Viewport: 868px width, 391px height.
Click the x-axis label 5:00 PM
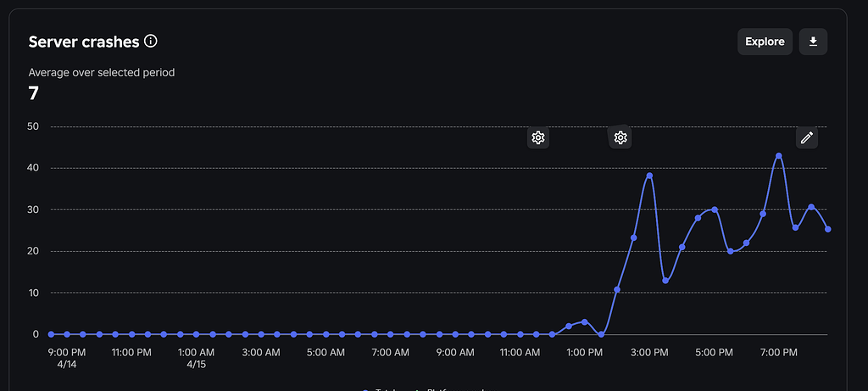coord(714,352)
